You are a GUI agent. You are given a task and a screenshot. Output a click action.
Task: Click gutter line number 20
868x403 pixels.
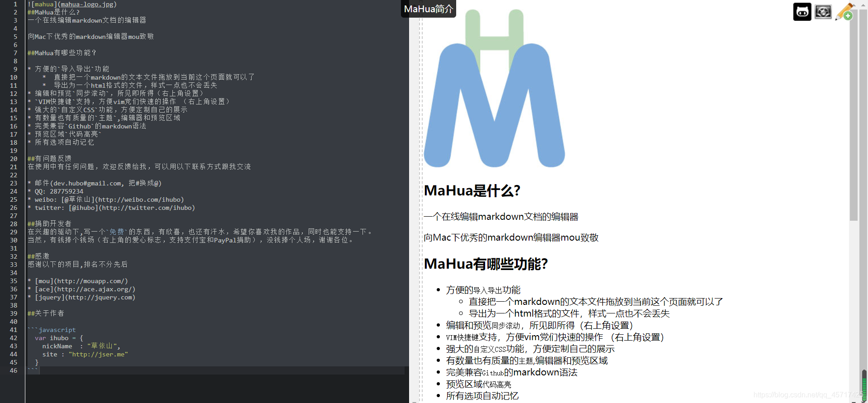(x=14, y=159)
